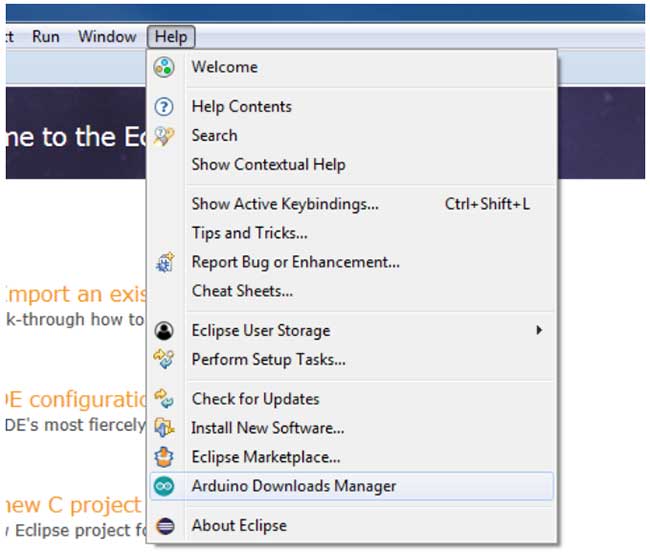650x553 pixels.
Task: Choose Show Contextual Help
Action: (x=268, y=165)
